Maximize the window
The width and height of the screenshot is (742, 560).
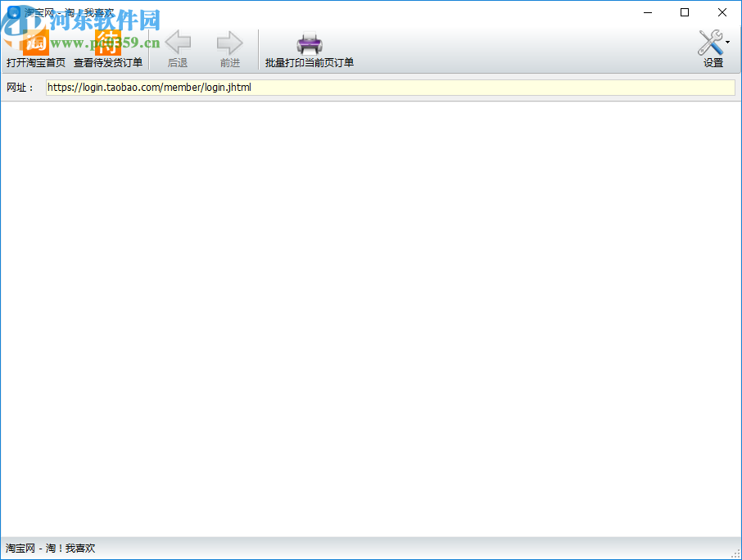(x=685, y=13)
